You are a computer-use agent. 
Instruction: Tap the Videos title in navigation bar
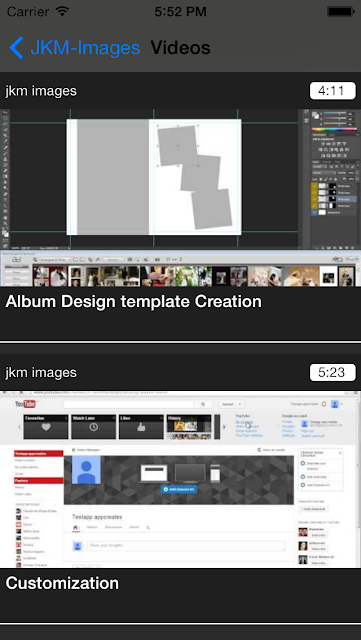pos(180,48)
